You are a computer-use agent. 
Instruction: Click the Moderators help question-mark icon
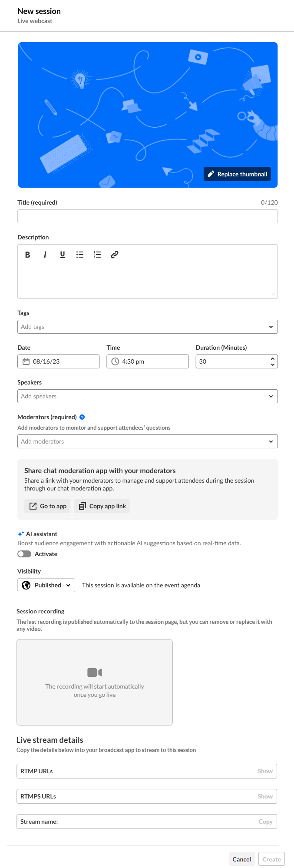pyautogui.click(x=82, y=417)
